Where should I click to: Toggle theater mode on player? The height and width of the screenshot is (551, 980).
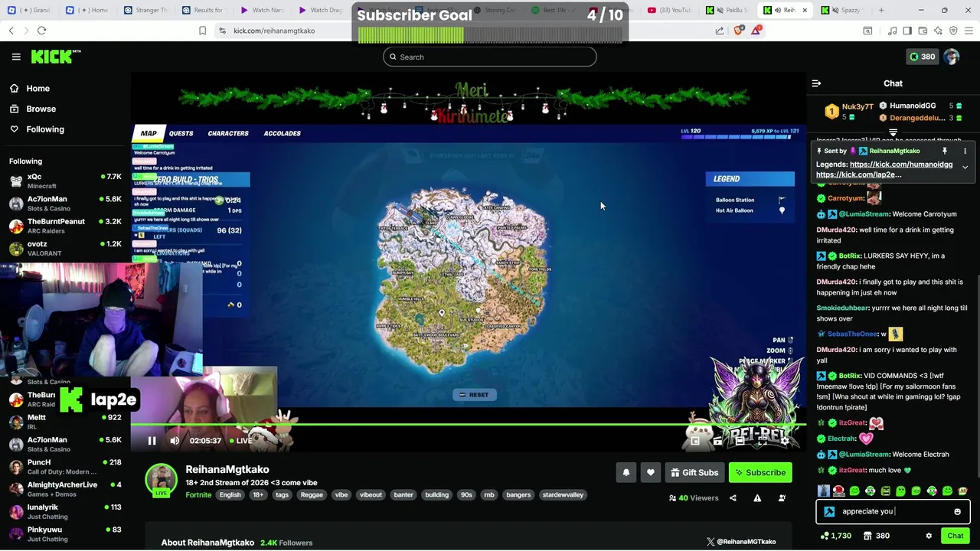click(740, 441)
